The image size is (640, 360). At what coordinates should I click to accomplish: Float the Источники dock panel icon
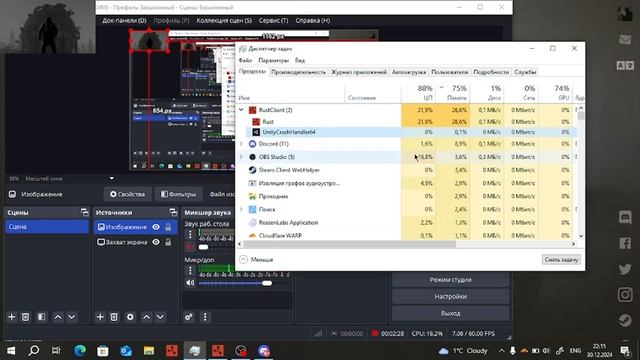pos(173,212)
